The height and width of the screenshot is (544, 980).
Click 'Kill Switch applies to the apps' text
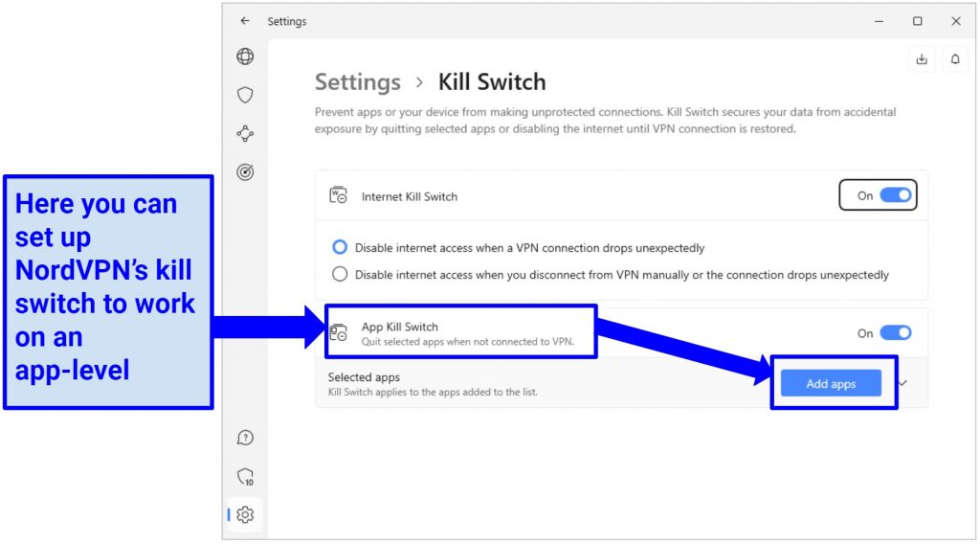(x=433, y=392)
